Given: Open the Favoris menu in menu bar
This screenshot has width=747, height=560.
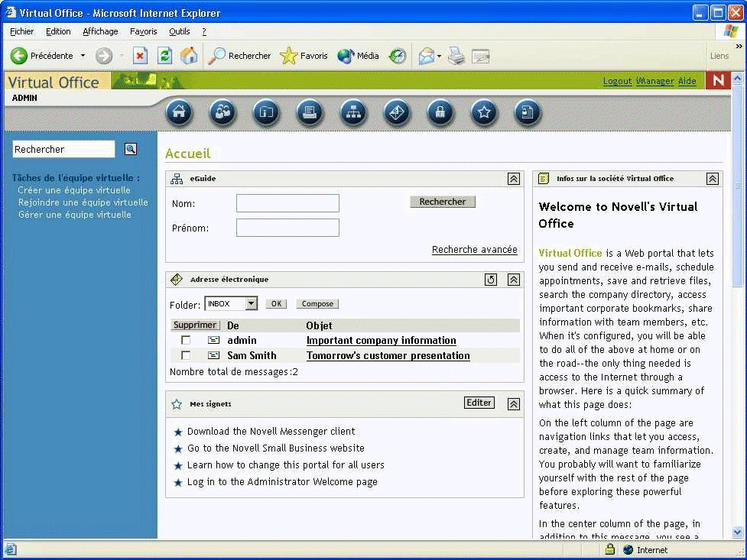Looking at the screenshot, I should [144, 31].
